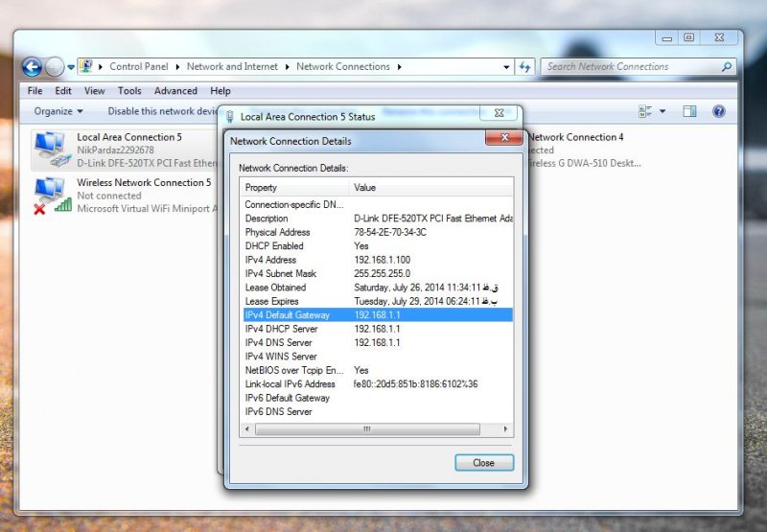Open the Help menu
The height and width of the screenshot is (532, 767).
point(221,91)
